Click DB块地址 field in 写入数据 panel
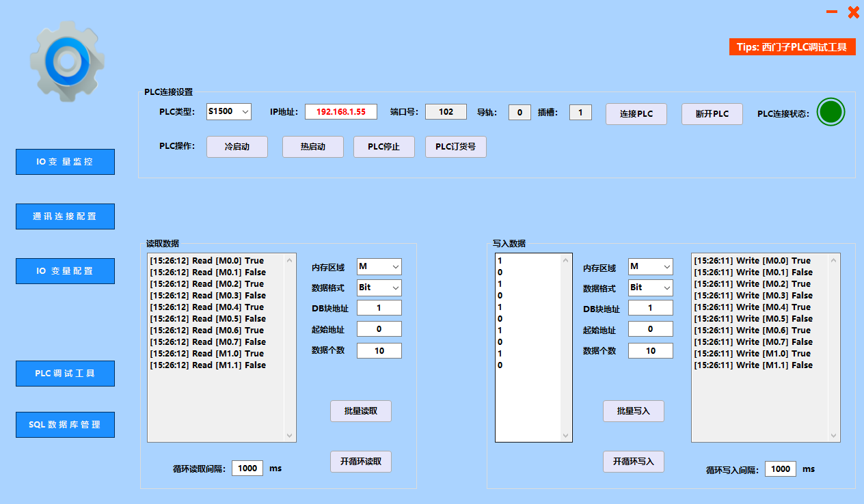 click(x=651, y=308)
